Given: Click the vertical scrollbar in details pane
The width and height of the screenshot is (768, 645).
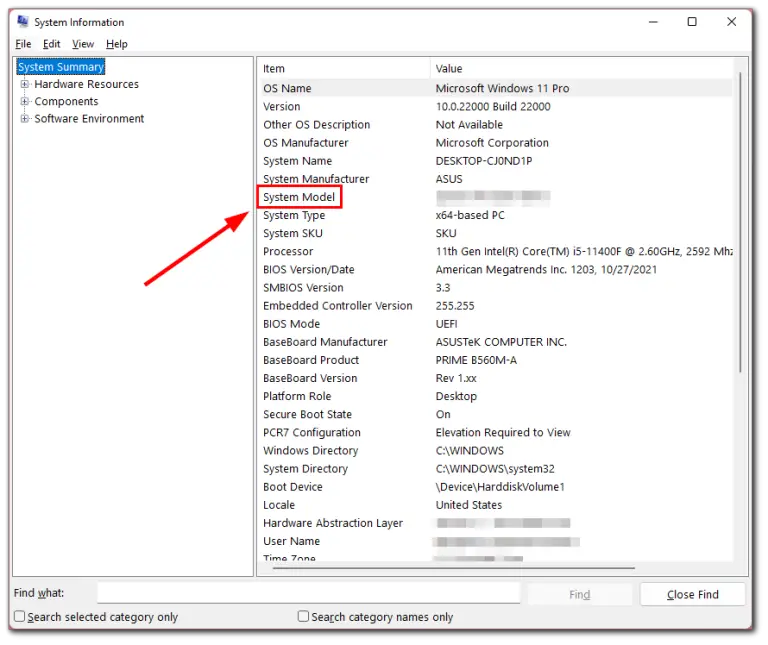Looking at the screenshot, I should (x=740, y=221).
